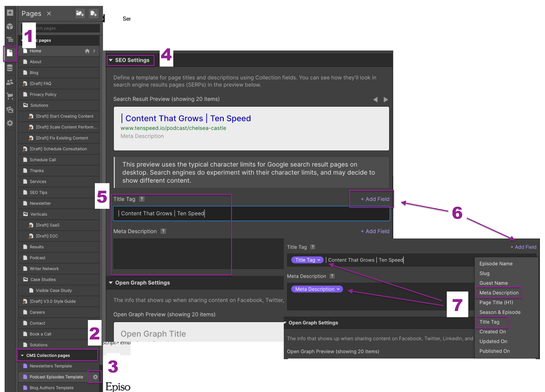
Task: Click the Title Tag help question mark
Action: tap(142, 199)
